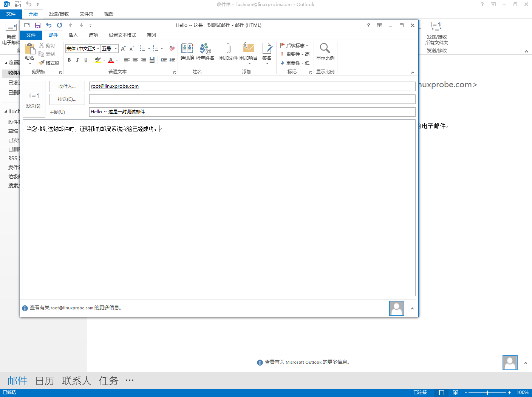The image size is (532, 397).
Task: Click the Cc (抄送) input field
Action: pyautogui.click(x=252, y=99)
